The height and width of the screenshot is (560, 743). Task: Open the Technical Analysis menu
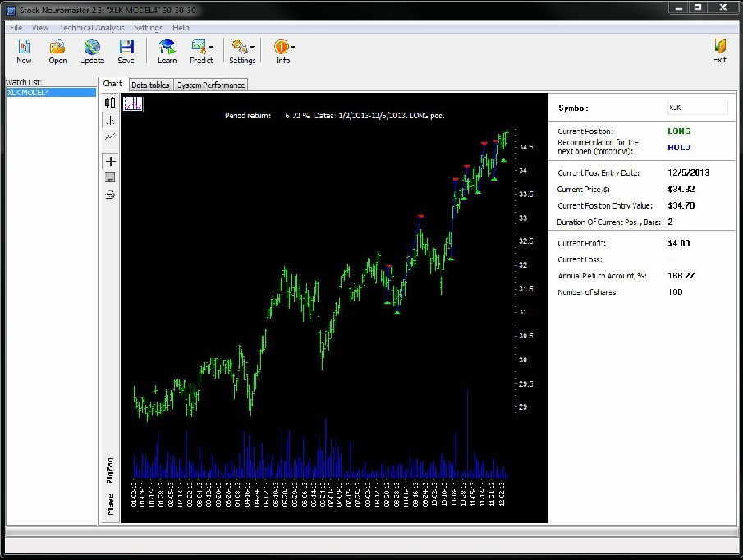pos(92,27)
